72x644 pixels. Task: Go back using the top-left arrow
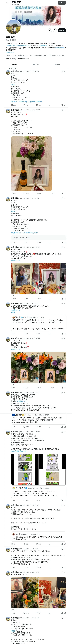[x=7, y=3]
